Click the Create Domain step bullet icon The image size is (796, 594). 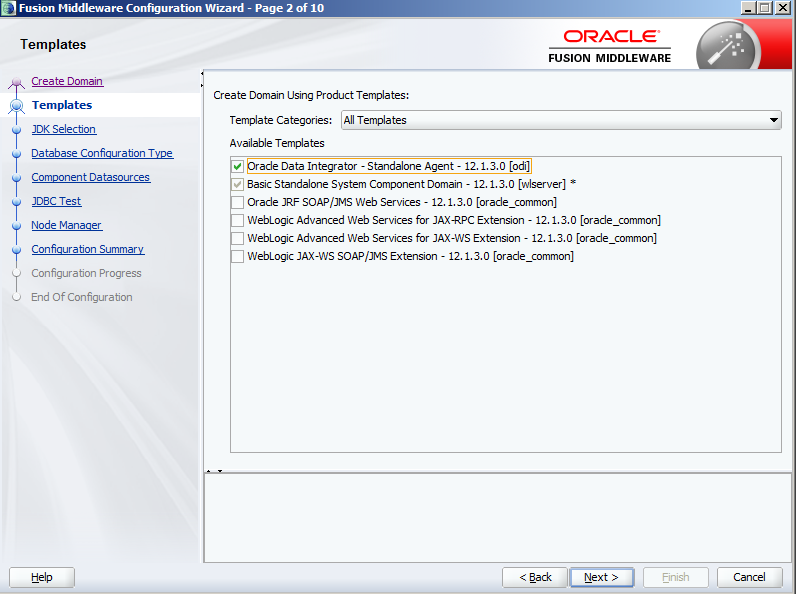click(x=16, y=83)
